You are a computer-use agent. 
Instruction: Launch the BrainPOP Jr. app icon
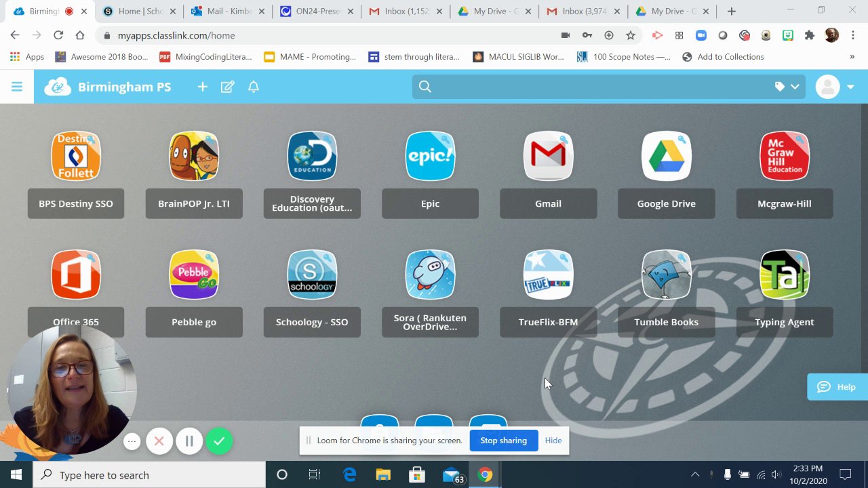click(194, 157)
